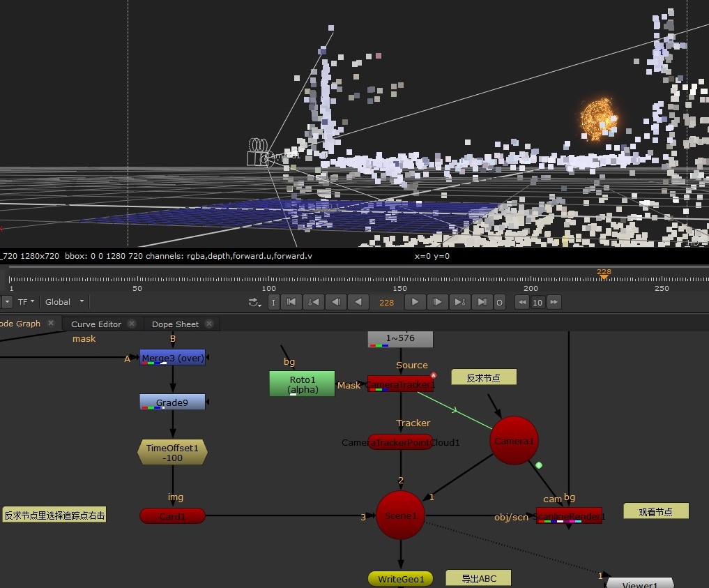Step to the previous keyframe
The image size is (709, 588).
(314, 302)
